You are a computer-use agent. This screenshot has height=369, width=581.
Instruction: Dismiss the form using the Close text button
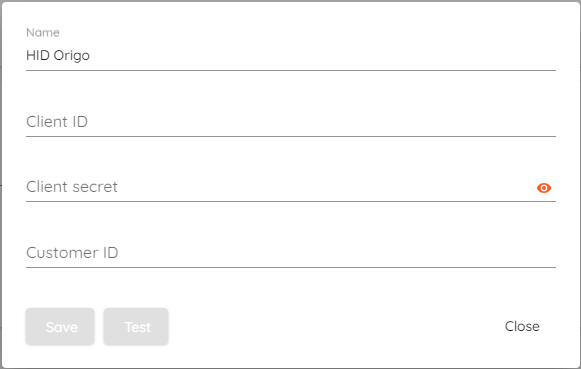pyautogui.click(x=522, y=326)
